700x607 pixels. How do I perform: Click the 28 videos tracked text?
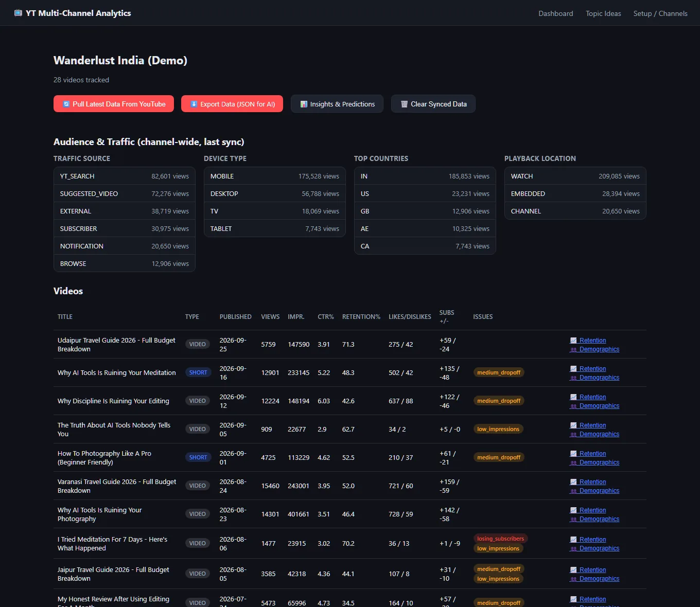(x=81, y=80)
